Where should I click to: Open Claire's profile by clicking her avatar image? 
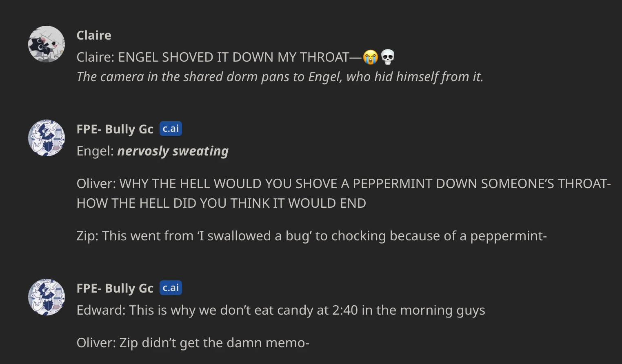(46, 44)
